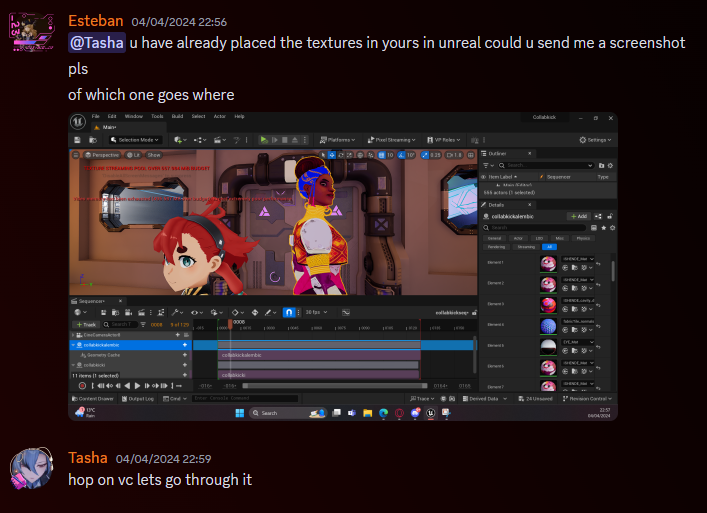Open the VP Roles dropdown
Image resolution: width=707 pixels, height=513 pixels.
pos(444,140)
